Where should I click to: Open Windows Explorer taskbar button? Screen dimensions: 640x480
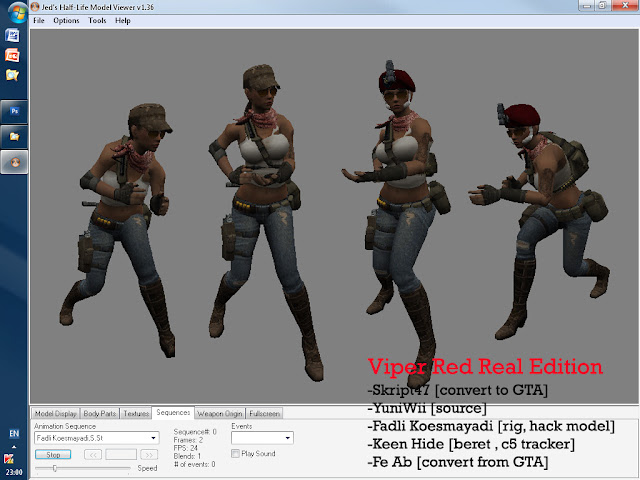click(x=14, y=137)
